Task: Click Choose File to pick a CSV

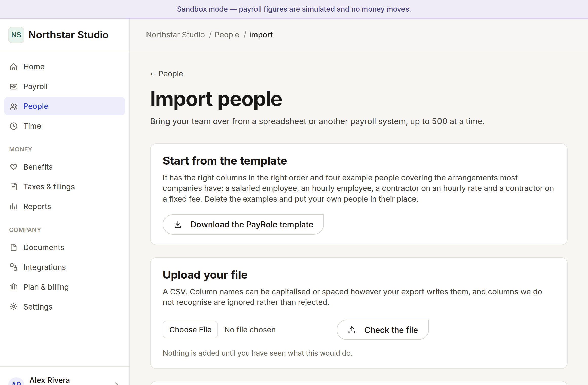Action: coord(190,330)
